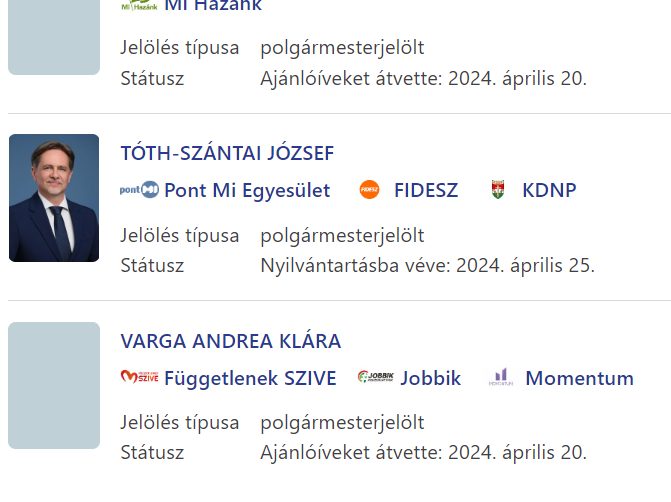Go to the KDNP party name link
This screenshot has width=671, height=502.
click(x=549, y=190)
